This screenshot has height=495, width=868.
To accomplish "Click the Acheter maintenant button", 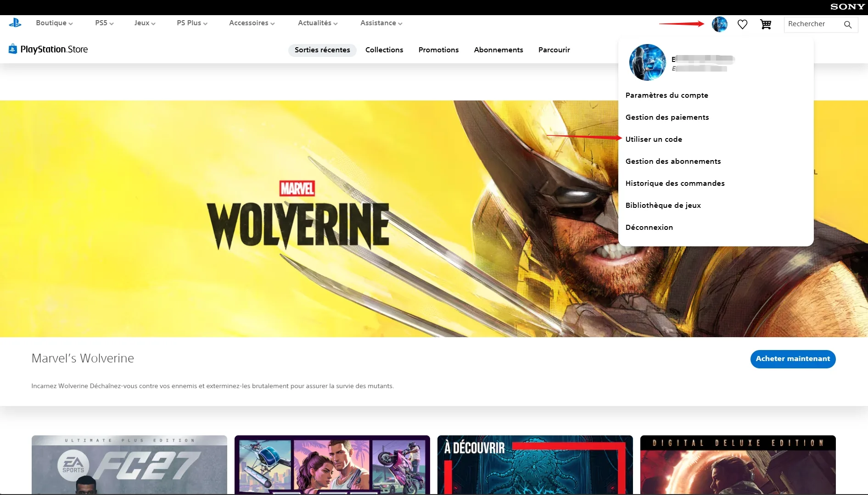I will [793, 359].
